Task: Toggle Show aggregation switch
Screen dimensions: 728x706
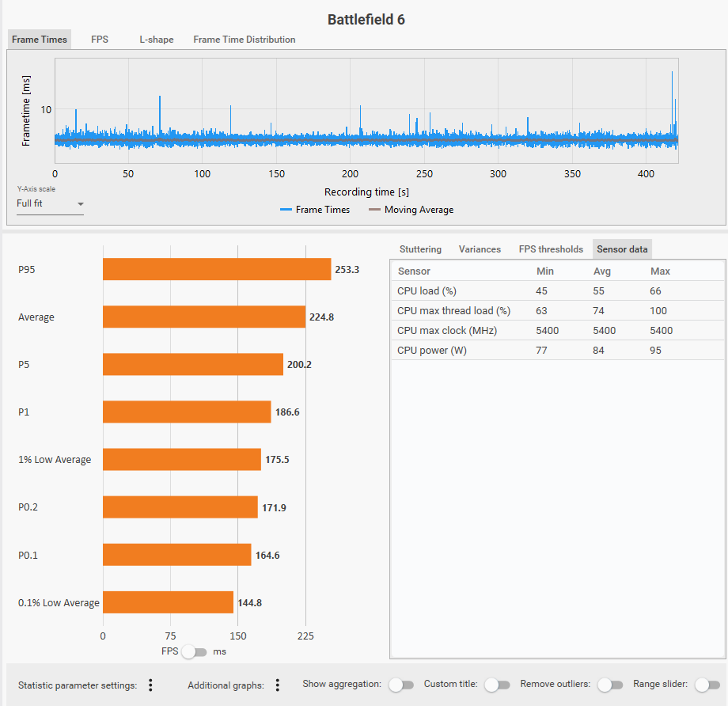Action: pos(401,685)
